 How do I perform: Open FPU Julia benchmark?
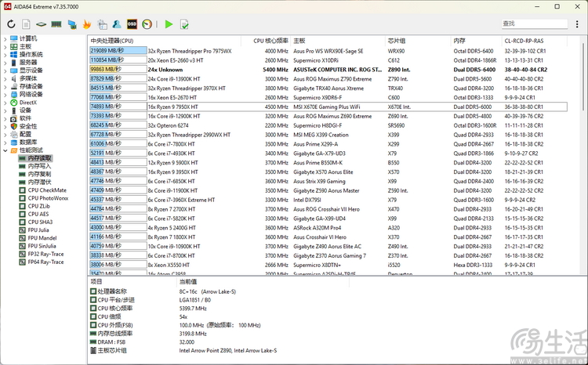tap(38, 230)
